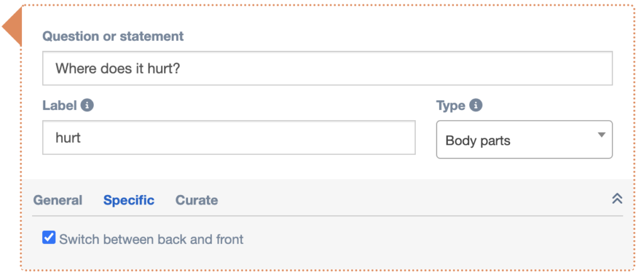Click the info icon next to Label
This screenshot has height=278, width=644.
coord(87,105)
